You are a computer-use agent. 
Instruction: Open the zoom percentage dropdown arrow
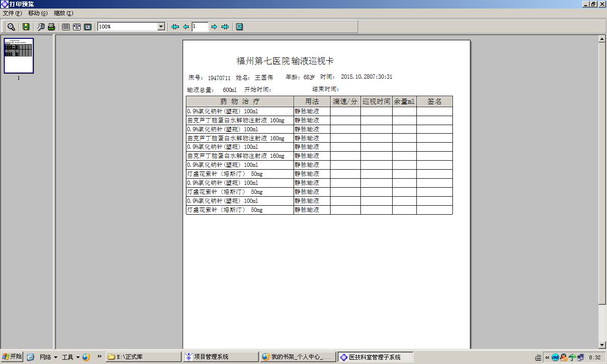tap(161, 27)
